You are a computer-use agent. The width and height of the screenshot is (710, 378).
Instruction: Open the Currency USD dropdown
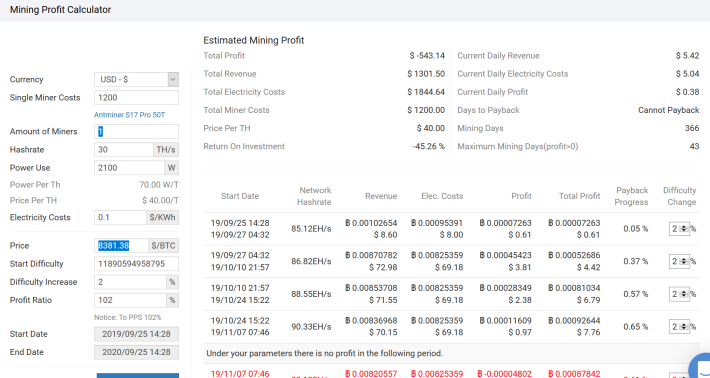point(136,79)
